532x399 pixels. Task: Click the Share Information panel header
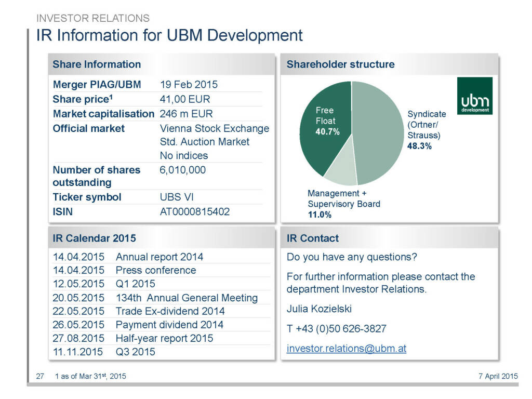(x=97, y=64)
